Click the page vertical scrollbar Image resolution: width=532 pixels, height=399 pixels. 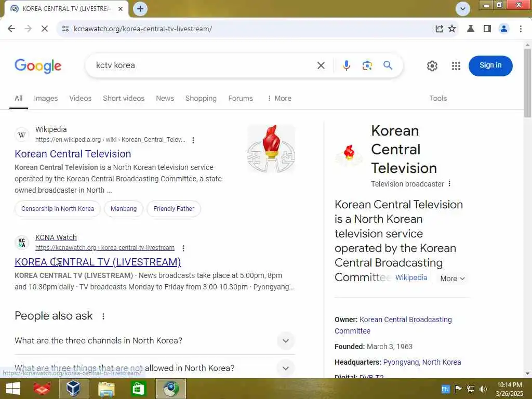coord(527,83)
